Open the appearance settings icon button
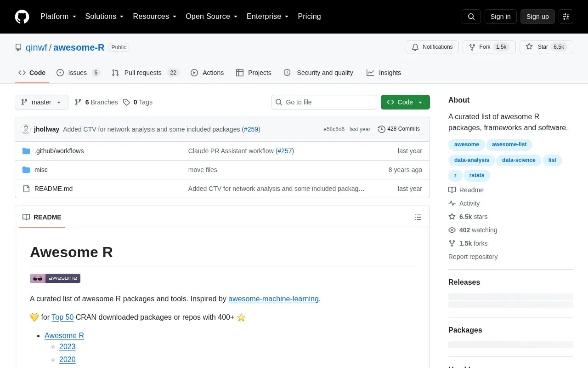588x368 pixels. click(x=566, y=17)
